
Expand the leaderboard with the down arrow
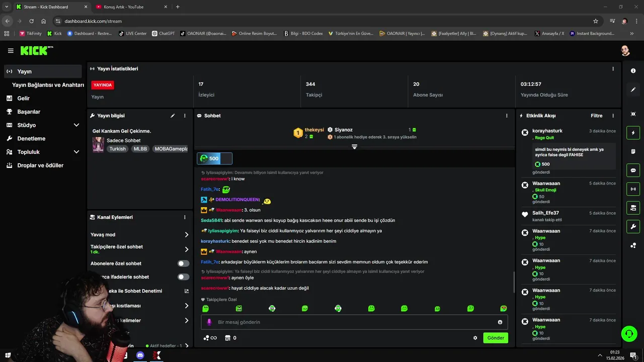coord(354,147)
